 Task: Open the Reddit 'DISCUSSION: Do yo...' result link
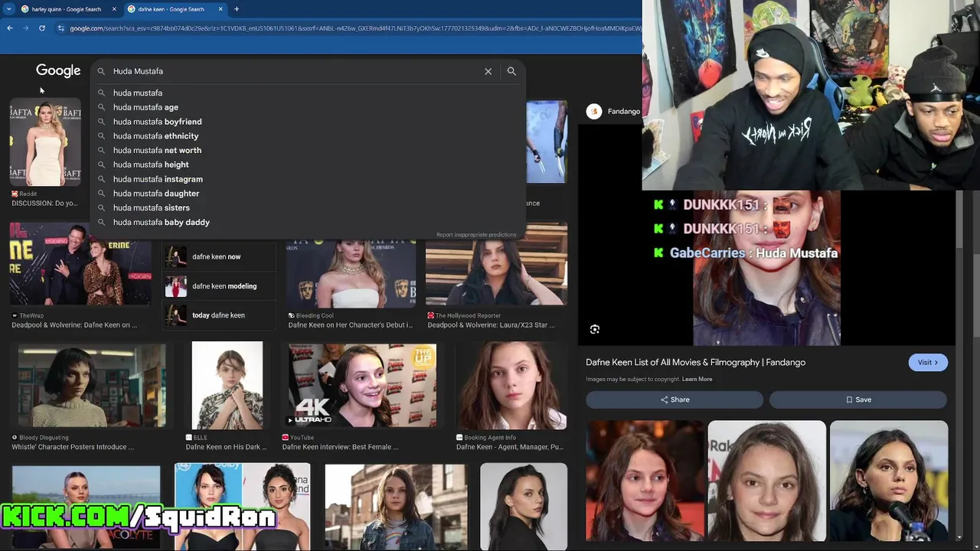pos(44,204)
